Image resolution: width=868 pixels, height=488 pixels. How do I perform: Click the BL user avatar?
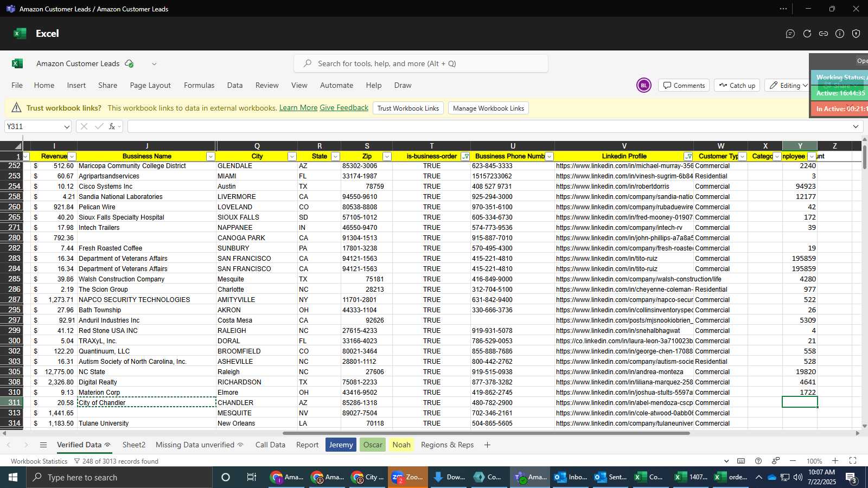pos(644,86)
